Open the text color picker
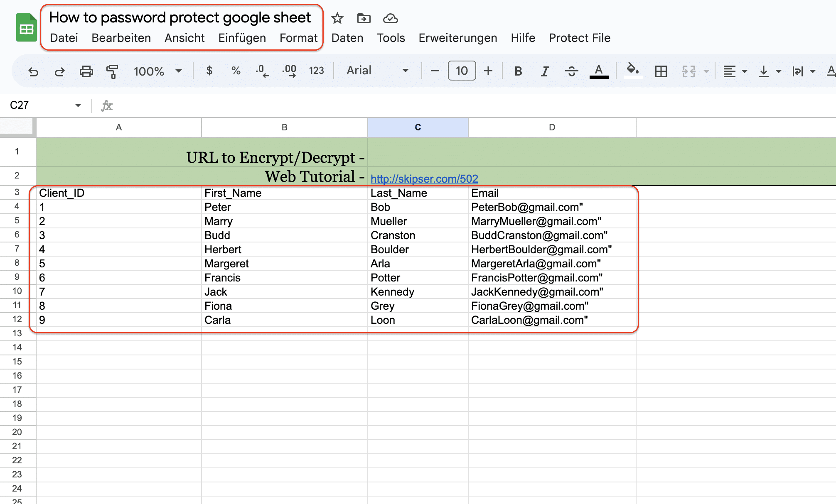836x504 pixels. pyautogui.click(x=598, y=71)
